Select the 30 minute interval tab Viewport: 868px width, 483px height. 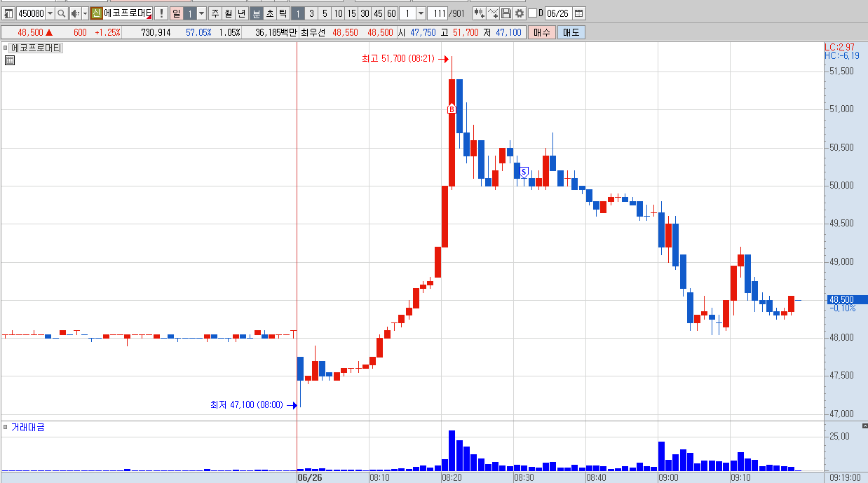tap(365, 13)
